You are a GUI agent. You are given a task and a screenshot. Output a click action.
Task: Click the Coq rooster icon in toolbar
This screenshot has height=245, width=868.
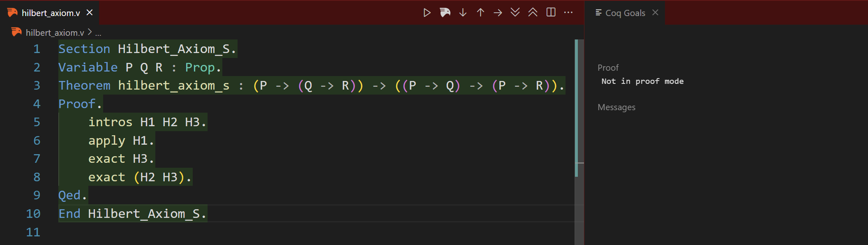pyautogui.click(x=445, y=13)
